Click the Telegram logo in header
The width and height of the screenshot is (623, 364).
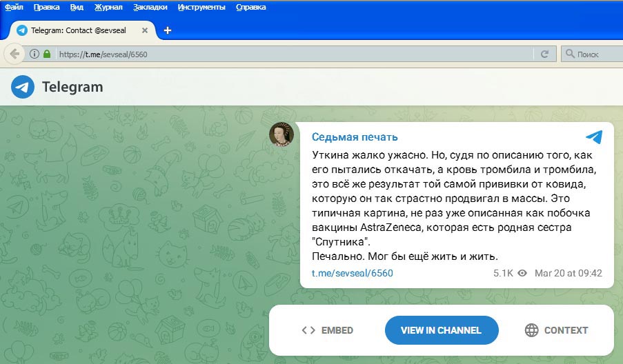[23, 87]
